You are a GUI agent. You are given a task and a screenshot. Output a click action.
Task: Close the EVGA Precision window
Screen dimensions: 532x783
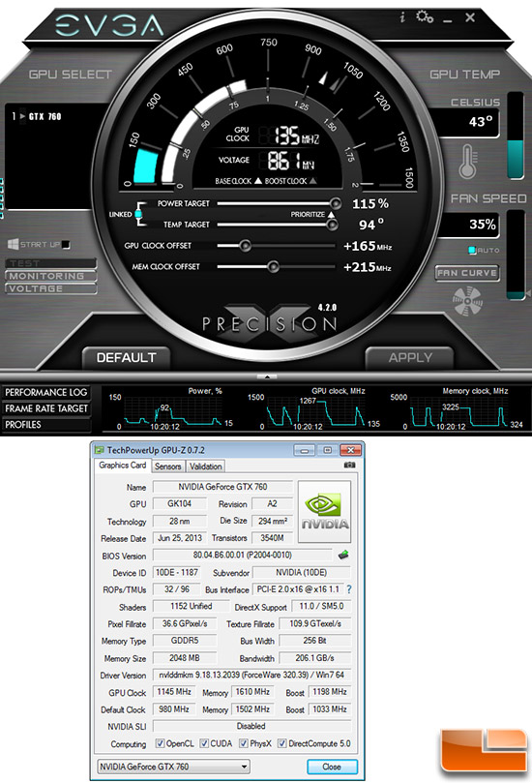470,17
